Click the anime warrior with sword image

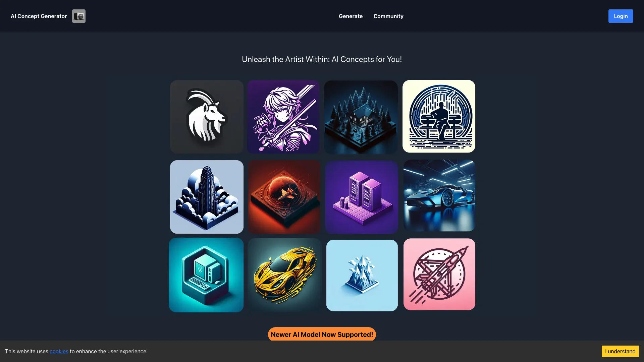(283, 117)
